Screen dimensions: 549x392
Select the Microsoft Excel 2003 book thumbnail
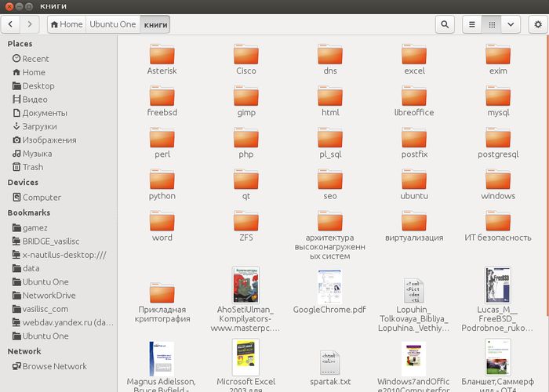[x=245, y=357]
